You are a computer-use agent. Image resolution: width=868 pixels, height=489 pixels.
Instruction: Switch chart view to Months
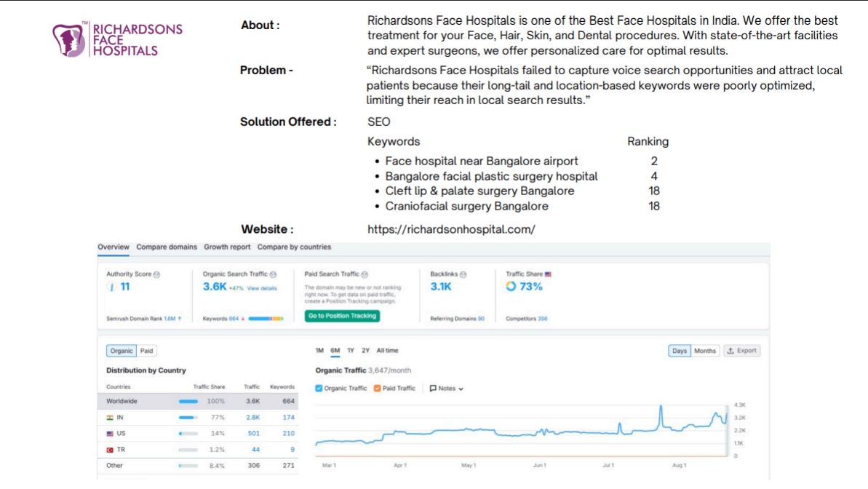click(705, 351)
